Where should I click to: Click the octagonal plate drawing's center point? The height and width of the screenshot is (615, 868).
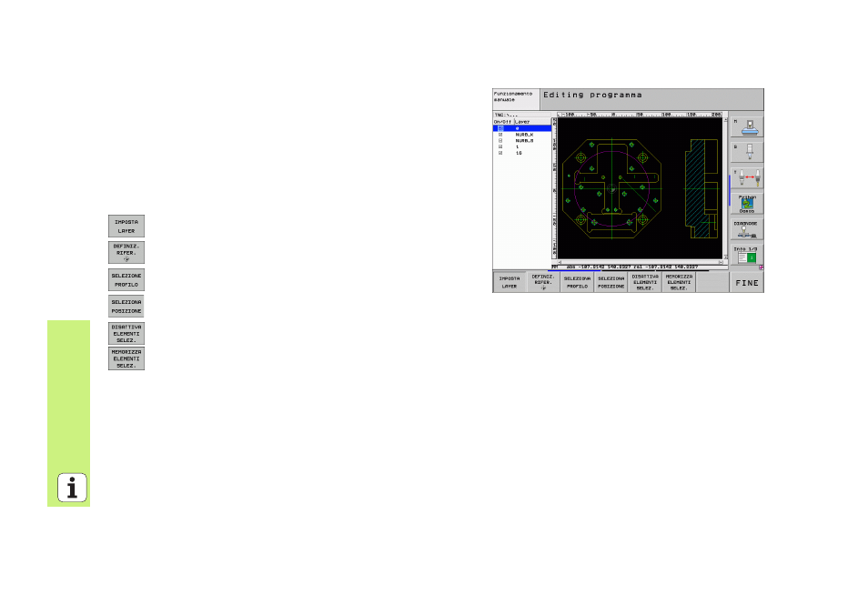pos(611,188)
